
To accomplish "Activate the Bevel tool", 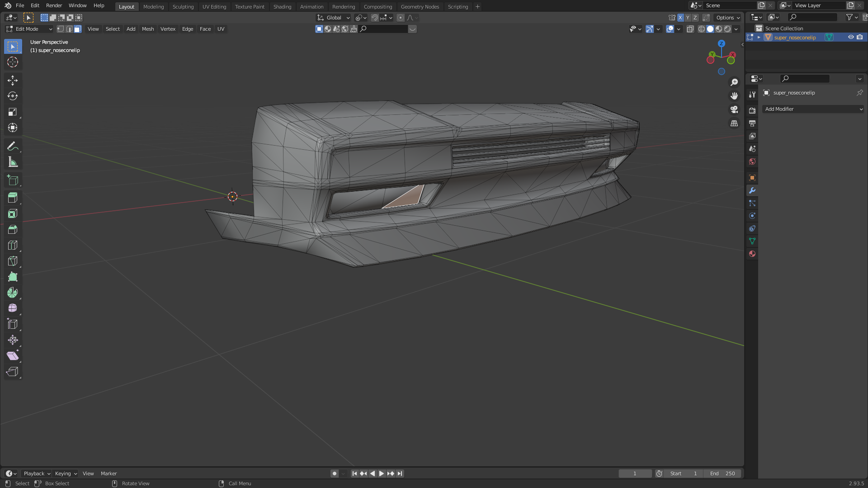I will (x=13, y=229).
